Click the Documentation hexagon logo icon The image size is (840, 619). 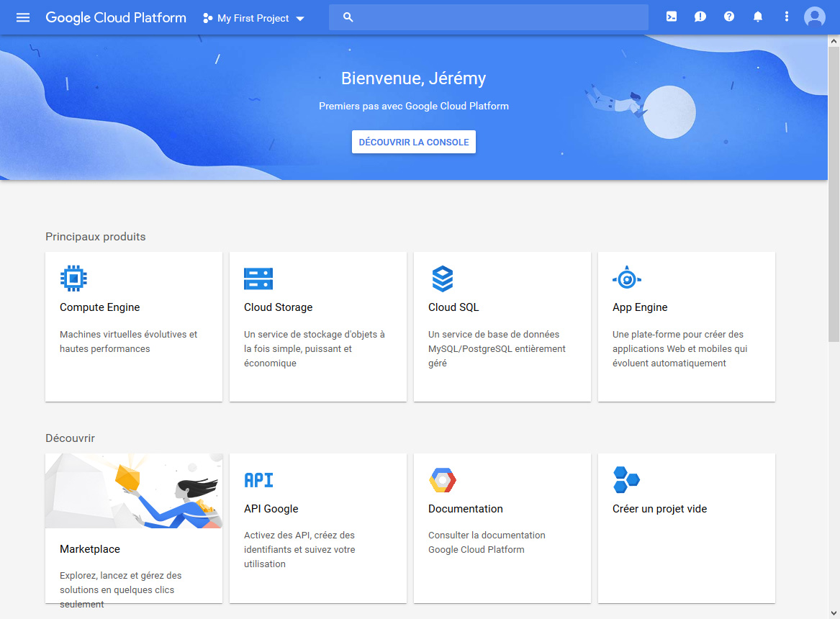click(443, 480)
